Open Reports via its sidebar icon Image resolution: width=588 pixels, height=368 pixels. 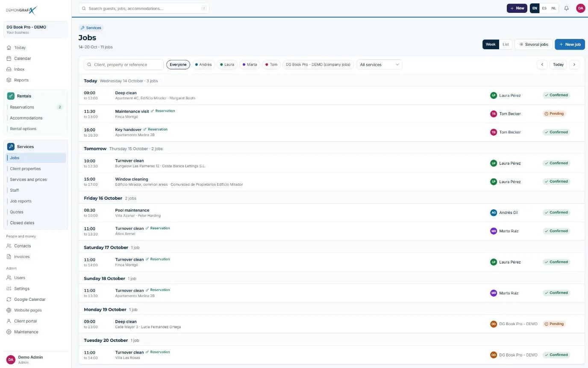coord(9,80)
